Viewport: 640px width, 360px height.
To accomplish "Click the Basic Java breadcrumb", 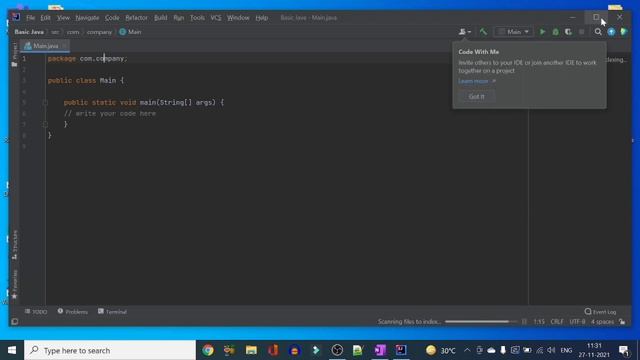I will click(x=29, y=32).
